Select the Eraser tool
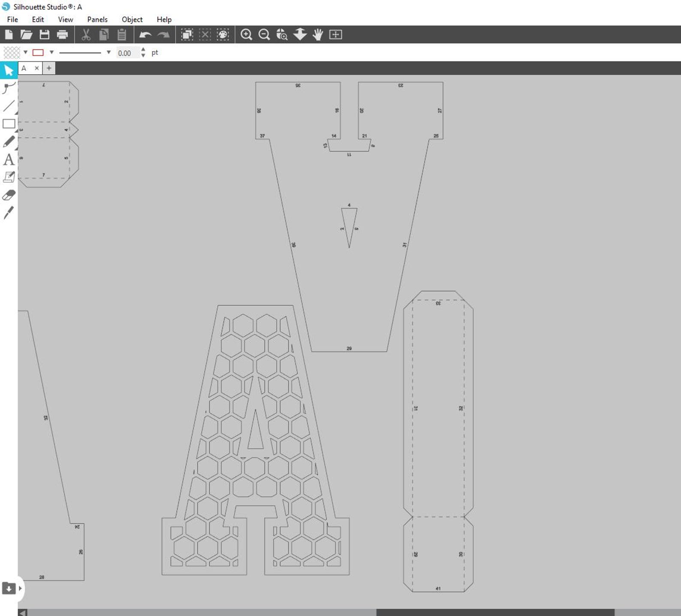 click(x=9, y=195)
